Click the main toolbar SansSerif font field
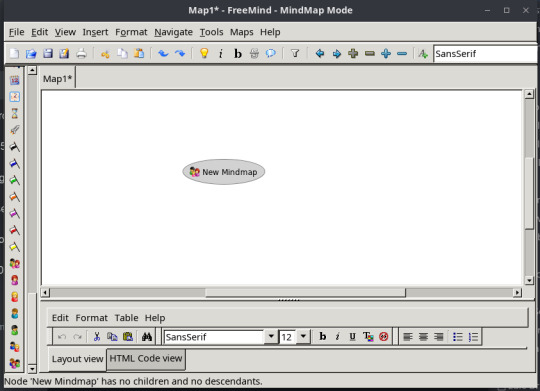 tap(486, 54)
